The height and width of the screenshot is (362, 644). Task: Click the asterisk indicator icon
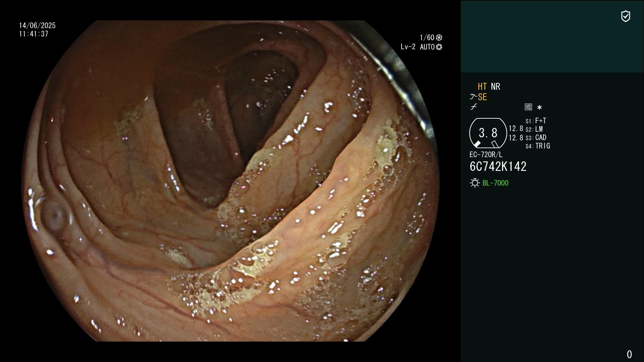(539, 108)
